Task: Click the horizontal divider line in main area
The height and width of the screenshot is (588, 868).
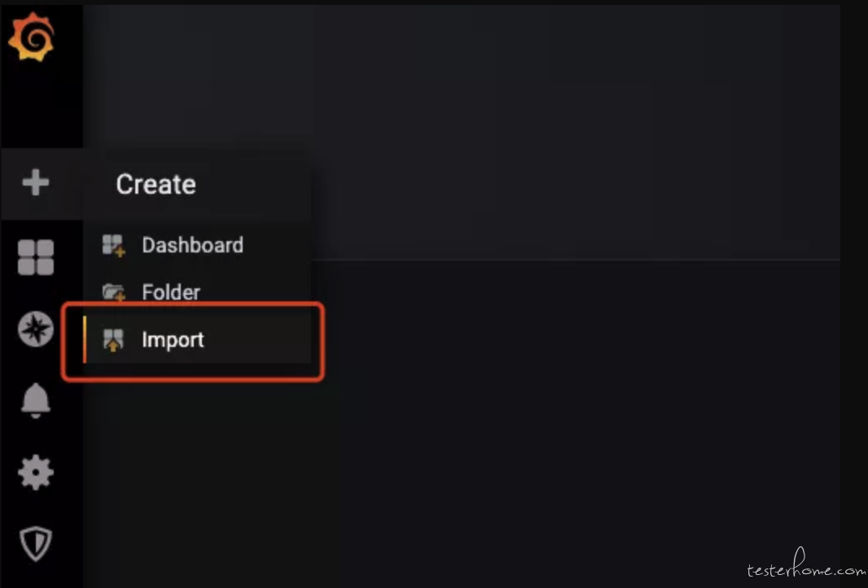Action: click(x=576, y=259)
